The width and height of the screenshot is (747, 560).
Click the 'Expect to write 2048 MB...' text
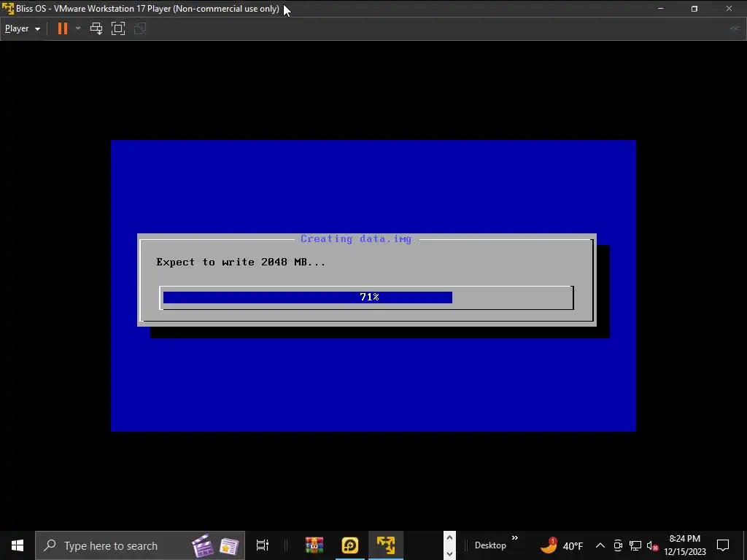241,262
